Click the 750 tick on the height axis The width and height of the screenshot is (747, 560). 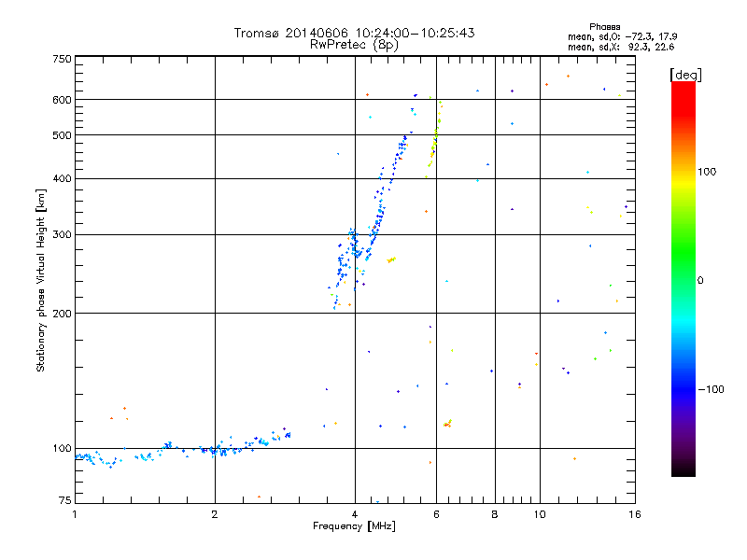point(62,59)
